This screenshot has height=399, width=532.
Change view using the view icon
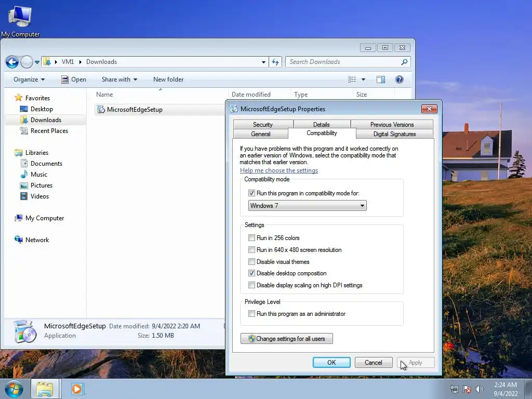pos(352,79)
